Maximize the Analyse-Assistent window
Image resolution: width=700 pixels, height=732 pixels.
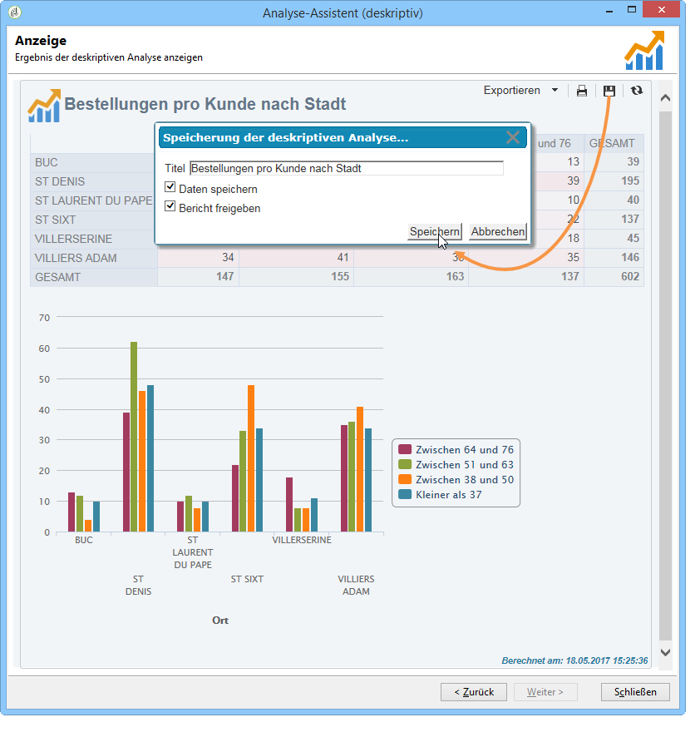click(x=631, y=10)
